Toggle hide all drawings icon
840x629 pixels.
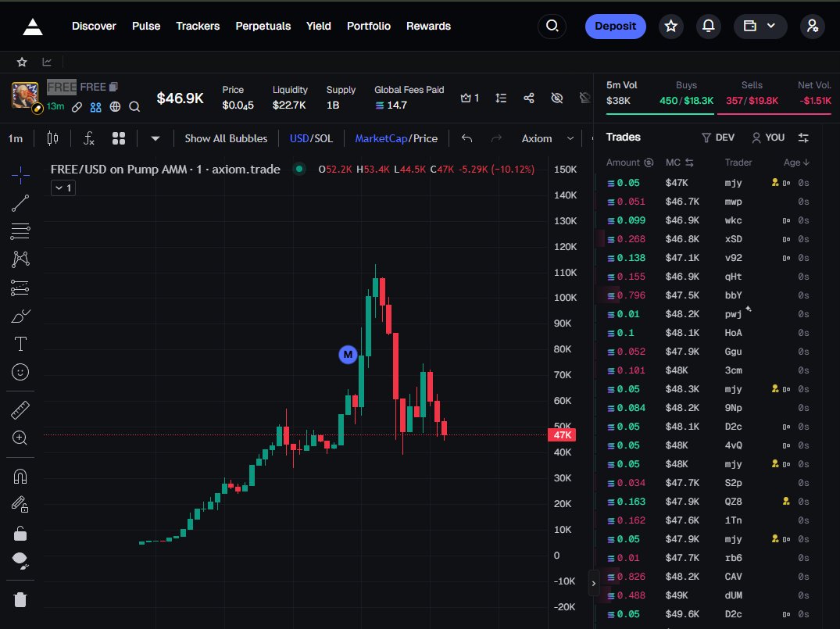click(20, 561)
